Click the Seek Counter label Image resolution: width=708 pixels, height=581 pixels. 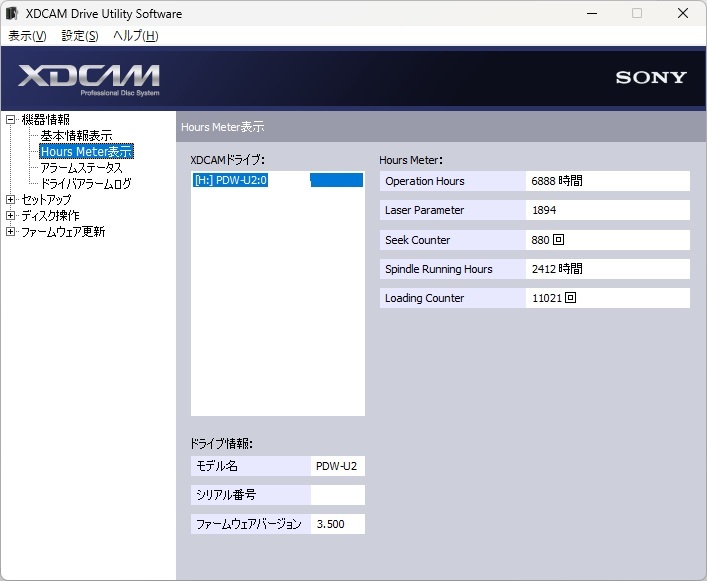point(452,240)
